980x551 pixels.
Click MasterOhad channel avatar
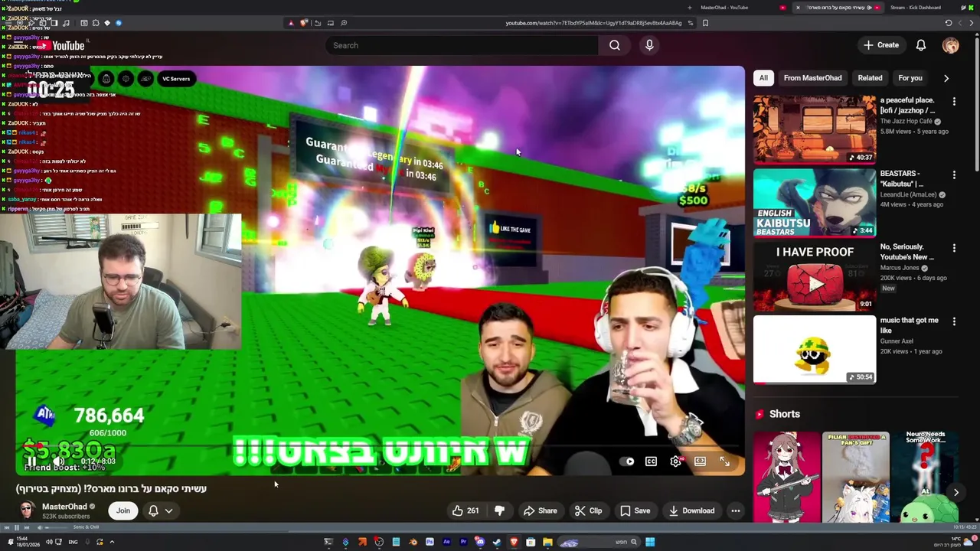coord(27,510)
